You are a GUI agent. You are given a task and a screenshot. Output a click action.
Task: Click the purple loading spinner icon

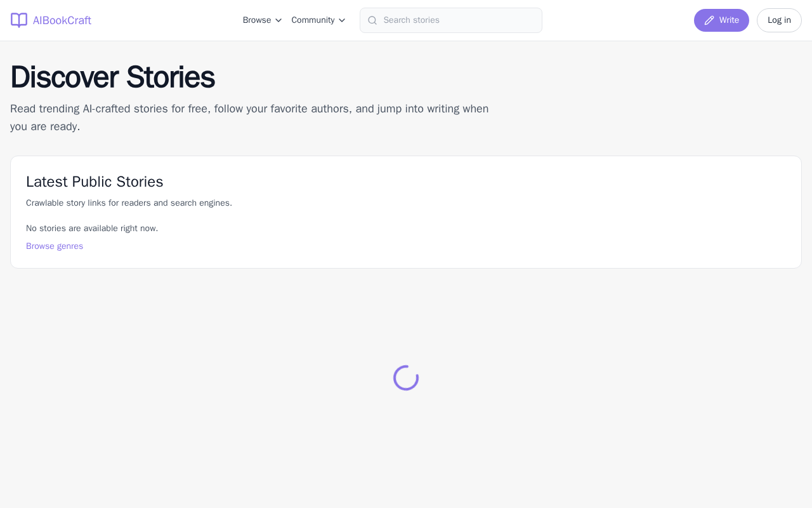pos(406,378)
